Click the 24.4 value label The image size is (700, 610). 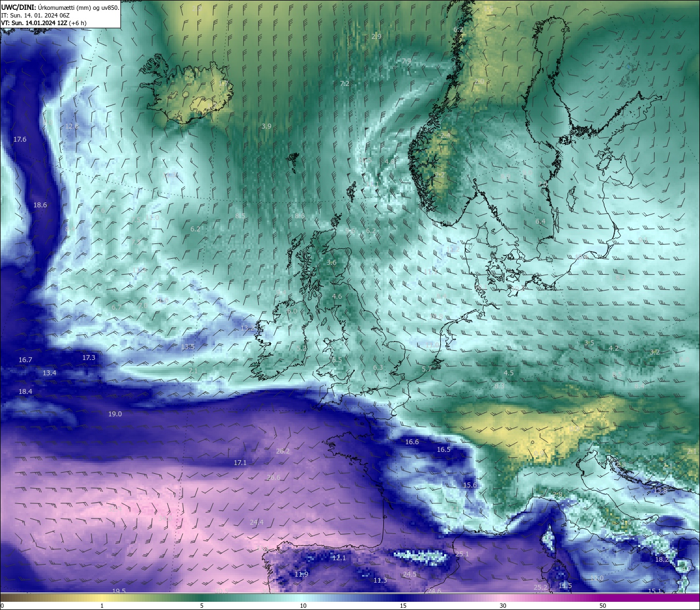click(x=256, y=522)
